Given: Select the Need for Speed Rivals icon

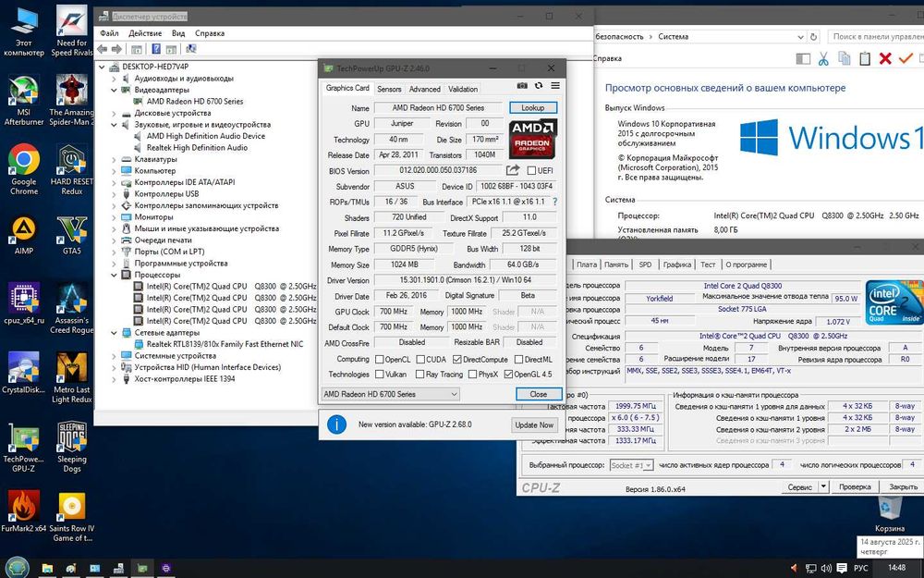Looking at the screenshot, I should (x=72, y=31).
